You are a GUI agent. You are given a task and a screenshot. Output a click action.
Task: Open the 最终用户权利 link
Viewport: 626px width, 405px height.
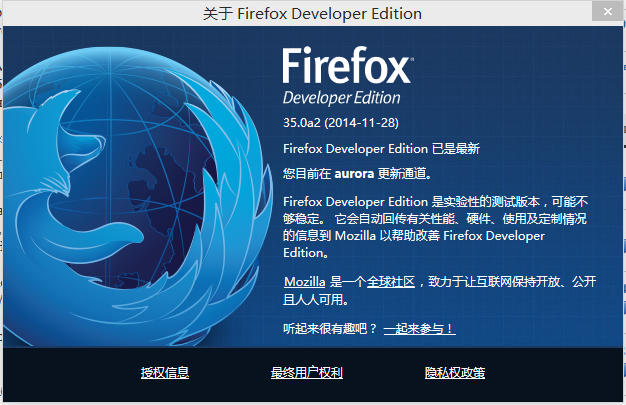pos(307,373)
